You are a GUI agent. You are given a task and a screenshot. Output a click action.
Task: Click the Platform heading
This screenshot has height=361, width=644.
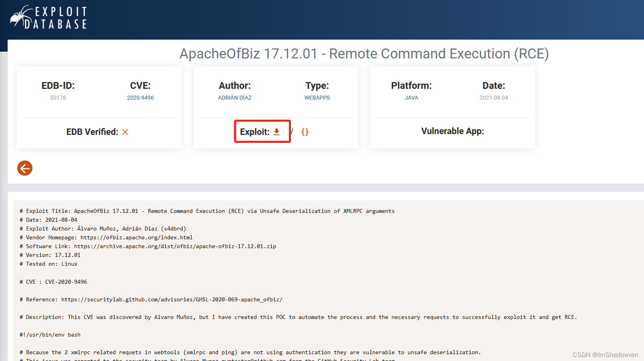click(x=412, y=86)
